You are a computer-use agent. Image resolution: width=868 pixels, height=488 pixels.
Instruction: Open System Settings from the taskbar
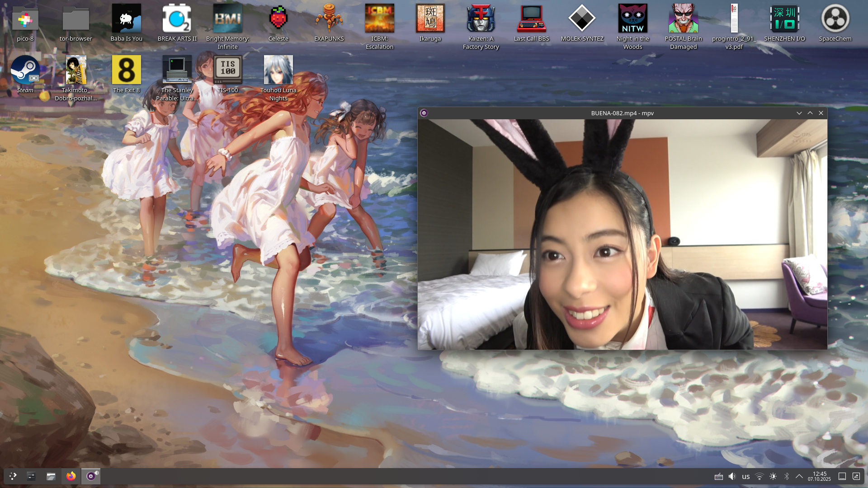tap(31, 476)
